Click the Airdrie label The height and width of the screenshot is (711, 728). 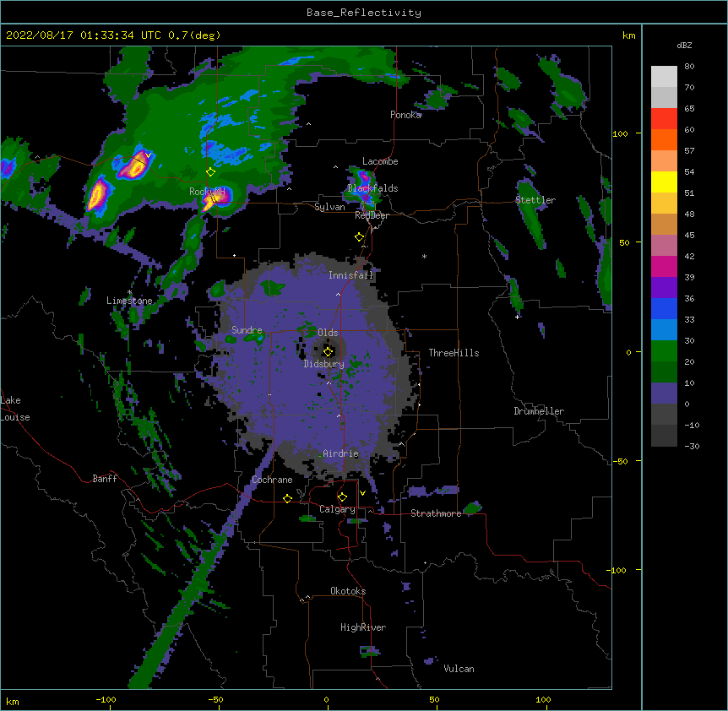coord(340,453)
